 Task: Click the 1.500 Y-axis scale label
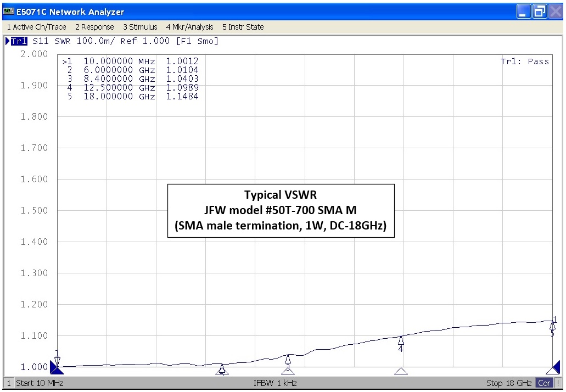coord(34,210)
